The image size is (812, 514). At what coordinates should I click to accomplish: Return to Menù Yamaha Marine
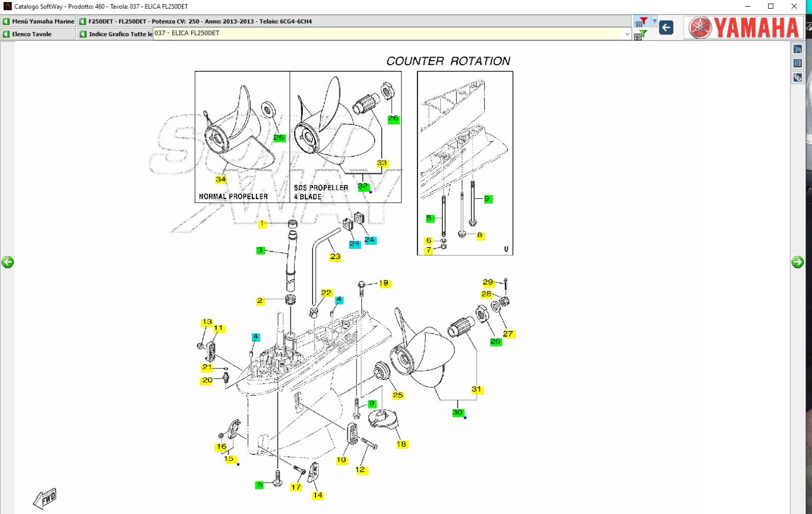[x=39, y=22]
